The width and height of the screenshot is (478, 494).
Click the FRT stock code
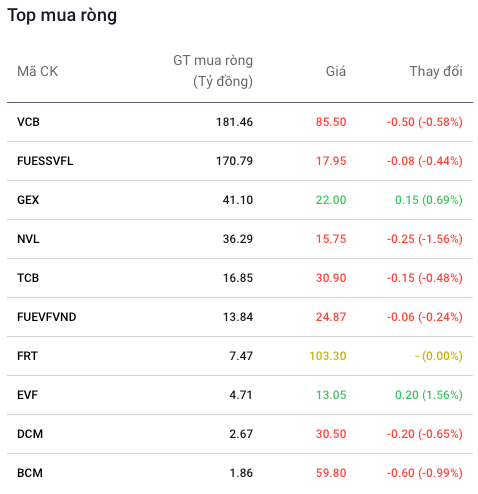pos(27,356)
